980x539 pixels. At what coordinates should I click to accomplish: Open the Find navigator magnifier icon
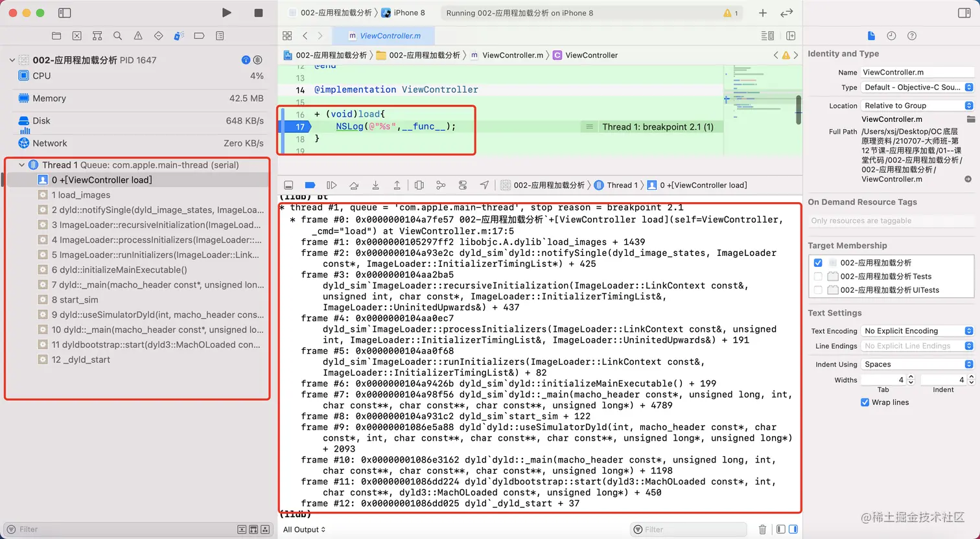point(117,36)
